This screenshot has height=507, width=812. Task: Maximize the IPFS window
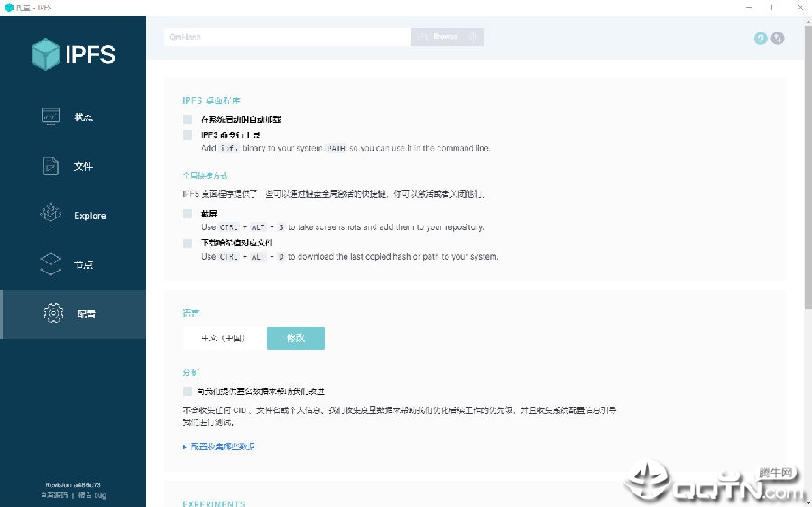(x=774, y=7)
